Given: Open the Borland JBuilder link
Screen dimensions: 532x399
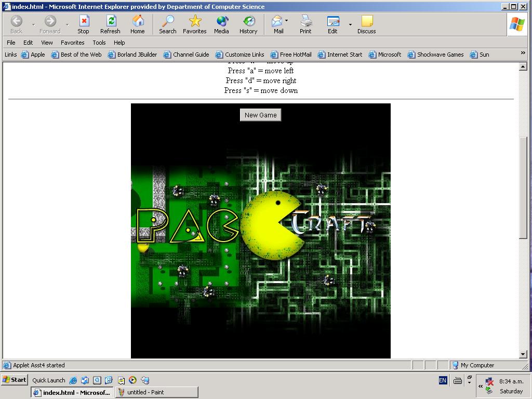Looking at the screenshot, I should tap(132, 54).
